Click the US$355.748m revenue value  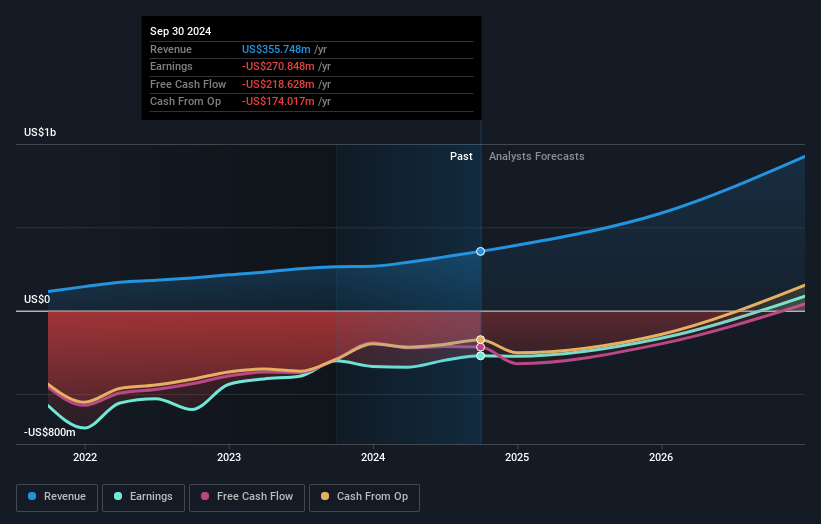click(x=276, y=49)
